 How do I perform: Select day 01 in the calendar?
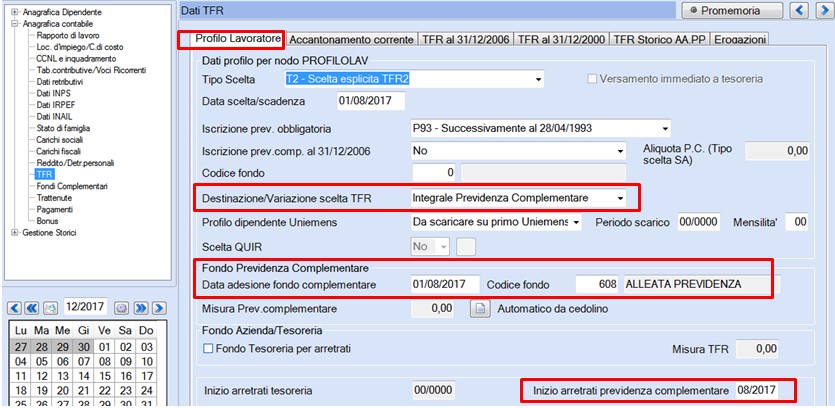[104, 347]
